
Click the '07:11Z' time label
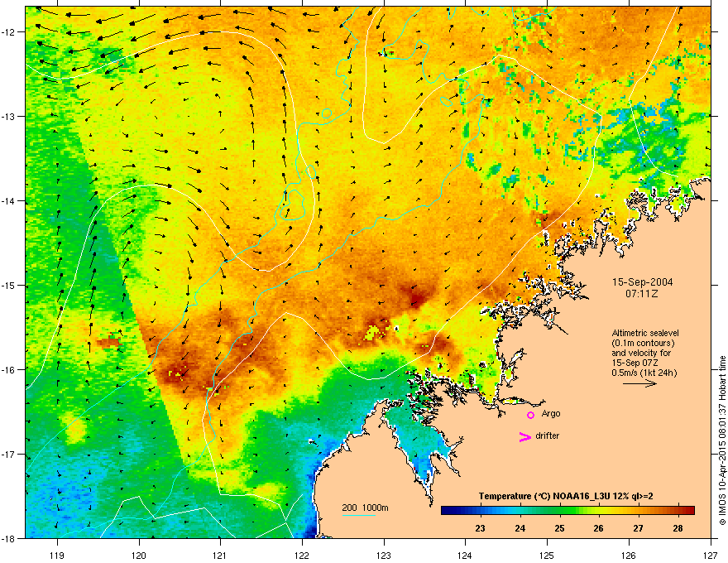tap(642, 294)
